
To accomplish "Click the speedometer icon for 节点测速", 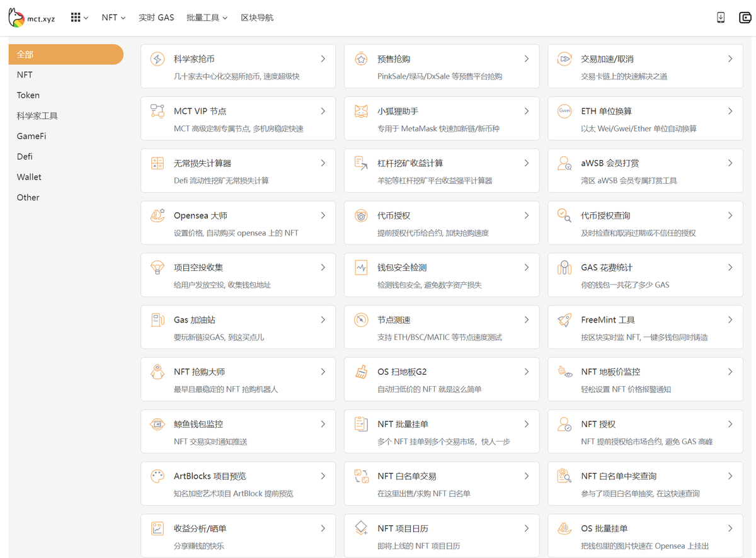I will coord(361,320).
